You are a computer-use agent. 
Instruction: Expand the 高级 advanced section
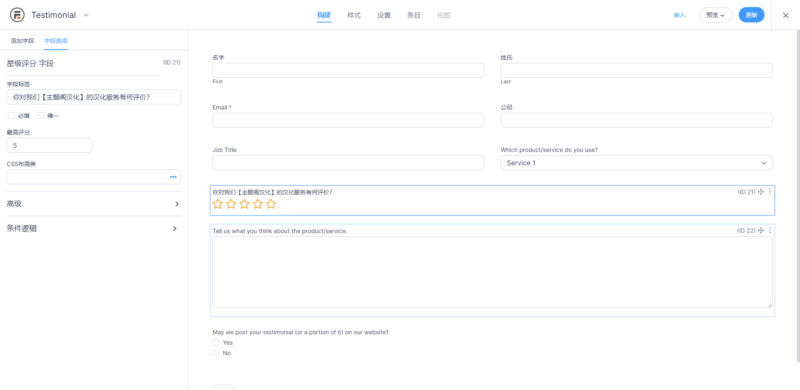[x=93, y=204]
